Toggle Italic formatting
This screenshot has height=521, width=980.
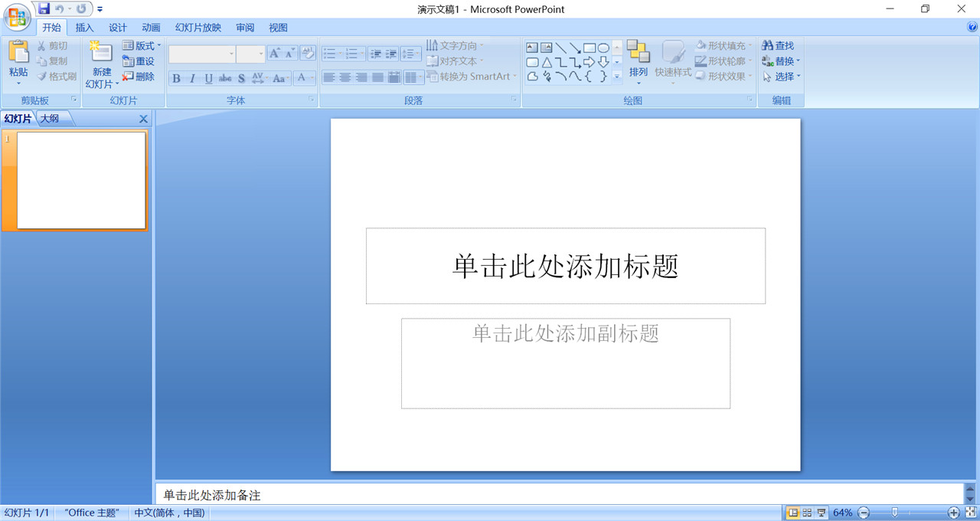point(192,78)
